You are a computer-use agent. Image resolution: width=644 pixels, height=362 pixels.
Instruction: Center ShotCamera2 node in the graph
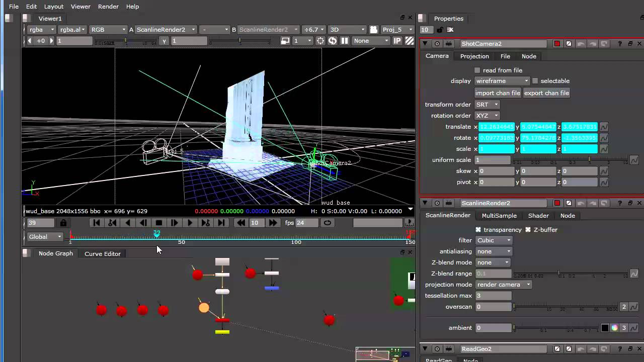(437, 44)
